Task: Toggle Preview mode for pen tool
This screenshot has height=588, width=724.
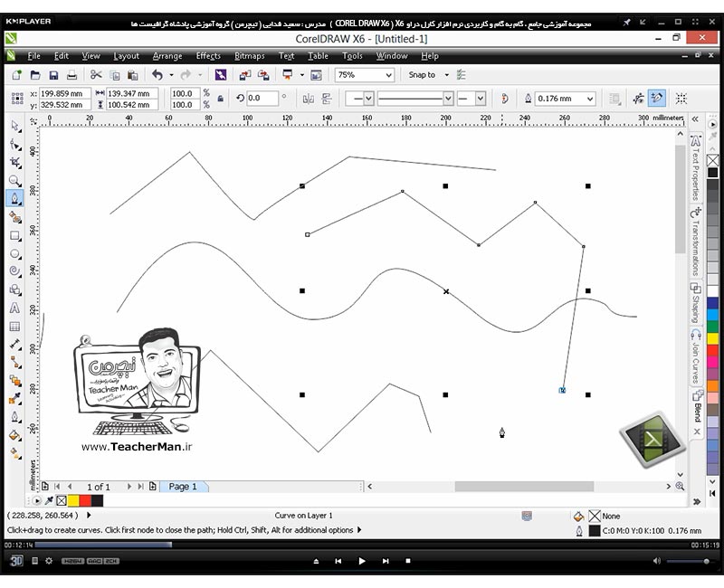Action: (639, 99)
